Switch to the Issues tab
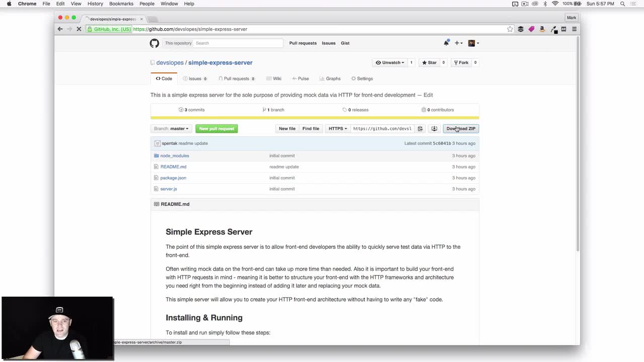 195,78
